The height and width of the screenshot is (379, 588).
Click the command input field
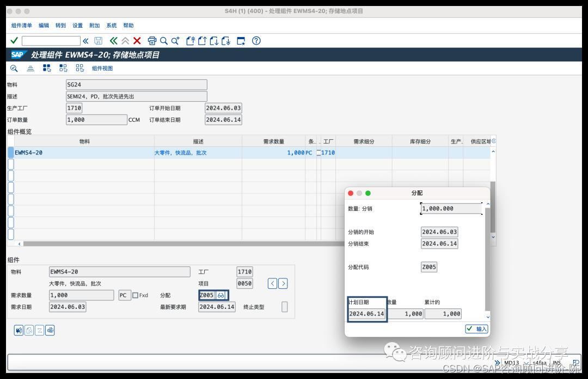51,41
